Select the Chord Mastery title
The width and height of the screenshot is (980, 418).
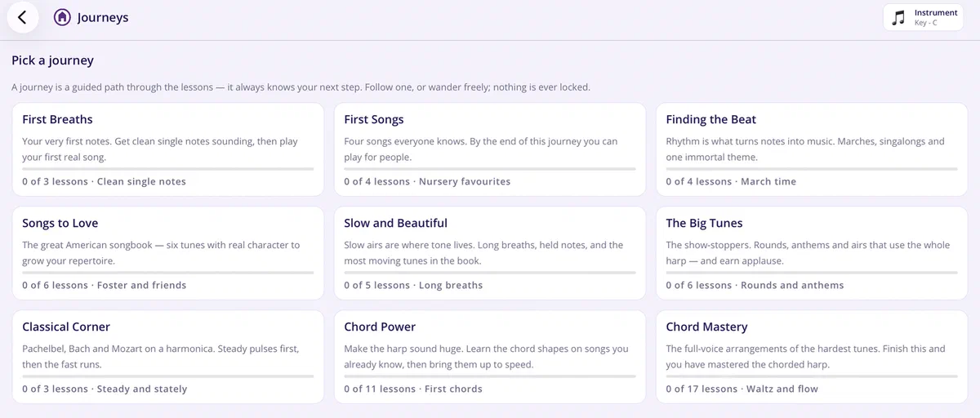[x=706, y=327]
